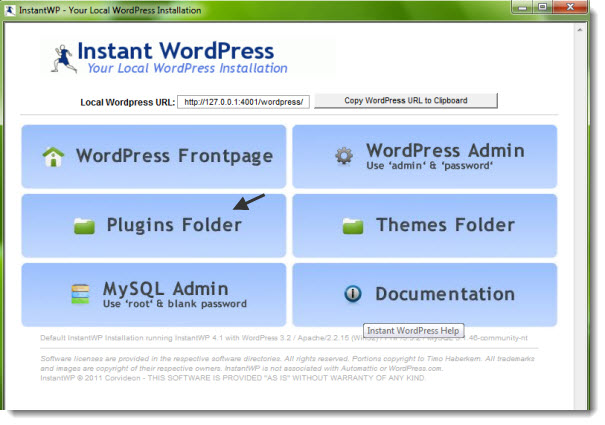605x425 pixels.
Task: Open the Plugins Folder
Action: click(x=154, y=225)
